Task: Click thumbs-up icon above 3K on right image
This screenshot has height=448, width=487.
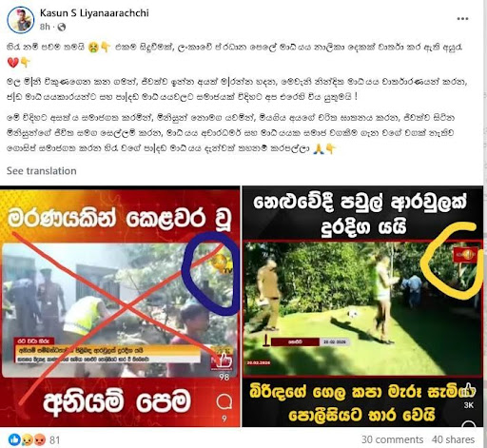Action: click(x=469, y=390)
